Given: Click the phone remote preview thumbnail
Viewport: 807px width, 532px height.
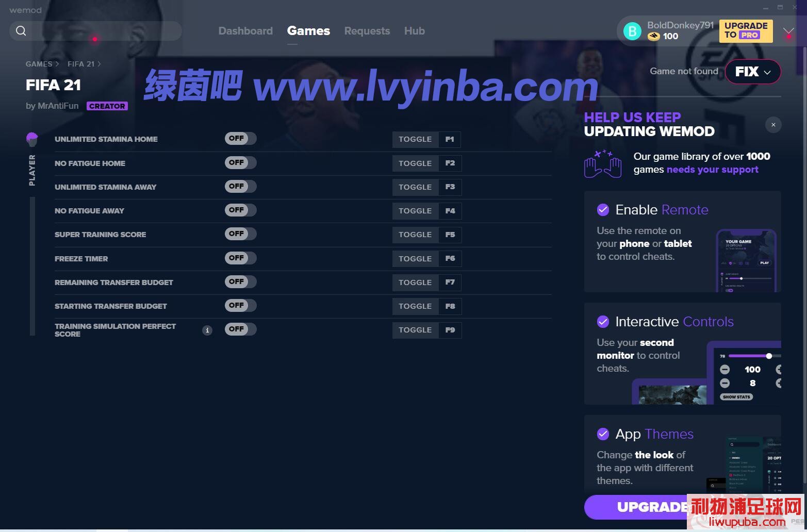Looking at the screenshot, I should tap(746, 260).
